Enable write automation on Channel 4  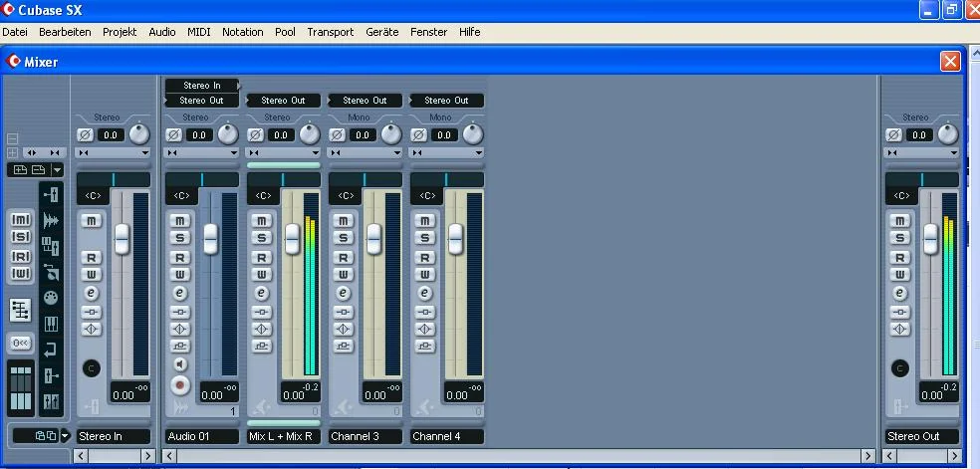click(424, 274)
